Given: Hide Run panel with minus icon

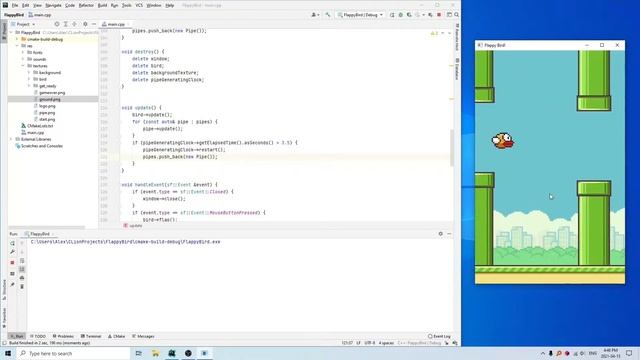Looking at the screenshot, I should [449, 234].
